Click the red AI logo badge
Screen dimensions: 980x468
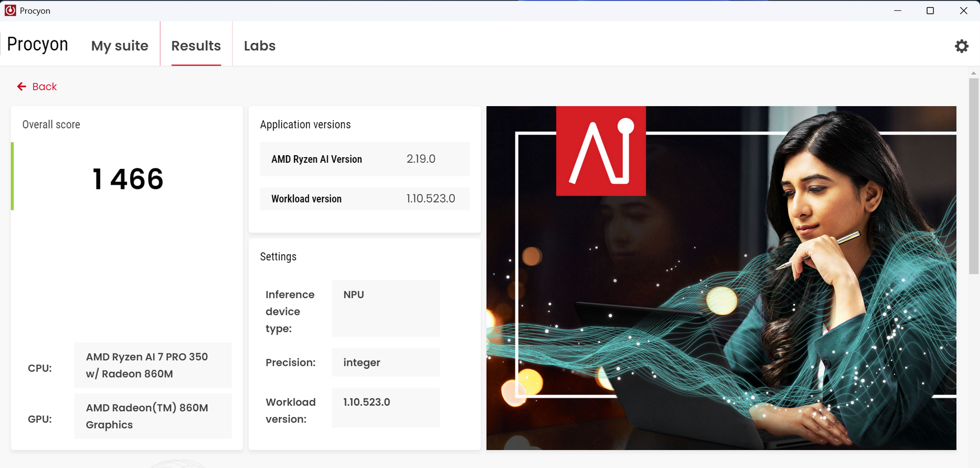(x=600, y=151)
